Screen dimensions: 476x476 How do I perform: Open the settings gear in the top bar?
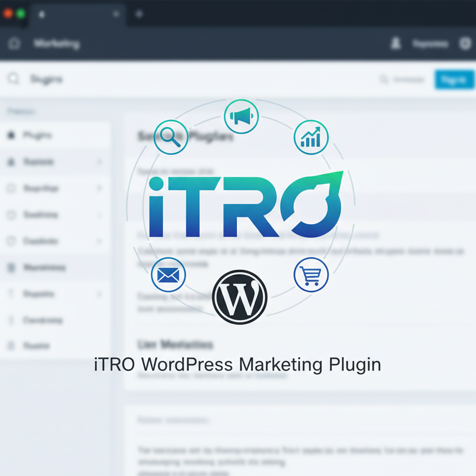tap(465, 43)
